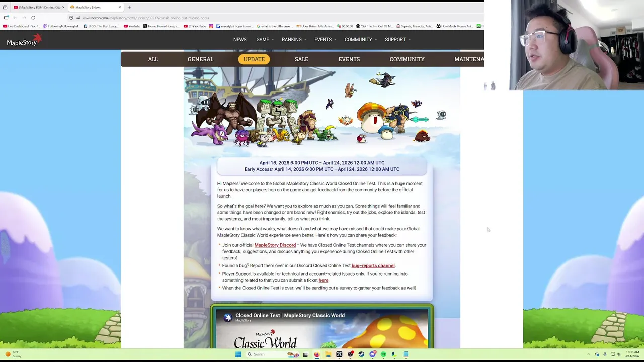Screen dimensions: 644x362
Task: Select the EVENTS news category tab
Action: click(349, 59)
